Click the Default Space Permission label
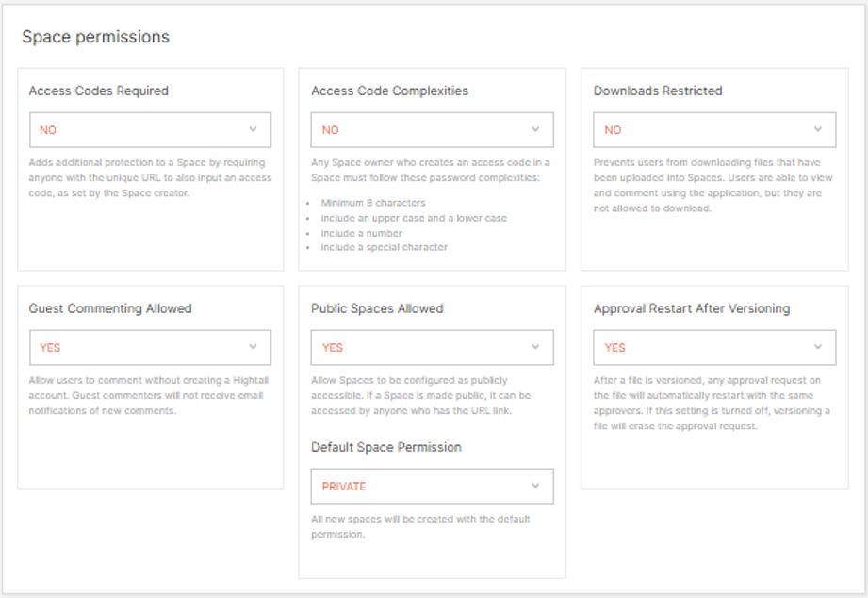This screenshot has width=868, height=598. coord(386,447)
